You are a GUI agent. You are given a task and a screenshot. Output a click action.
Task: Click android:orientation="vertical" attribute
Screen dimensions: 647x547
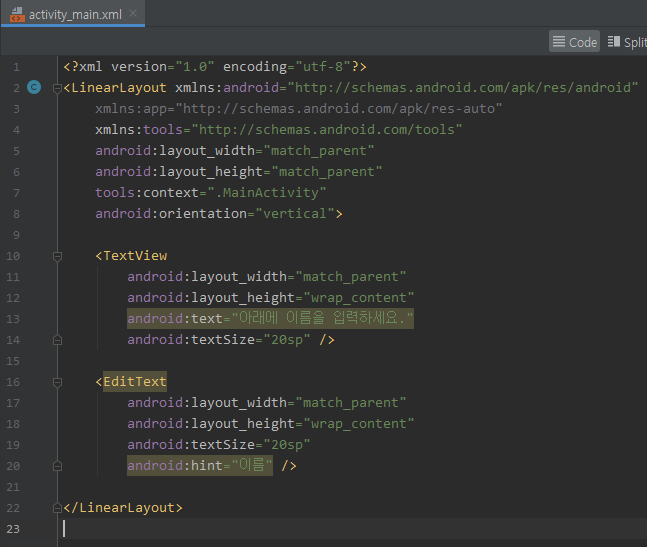tap(215, 214)
